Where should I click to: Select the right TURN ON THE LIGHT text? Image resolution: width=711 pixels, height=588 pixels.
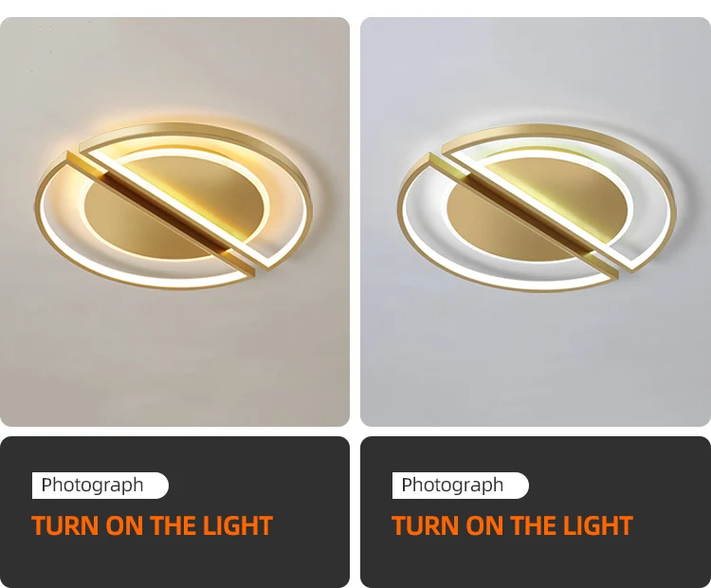tap(512, 525)
